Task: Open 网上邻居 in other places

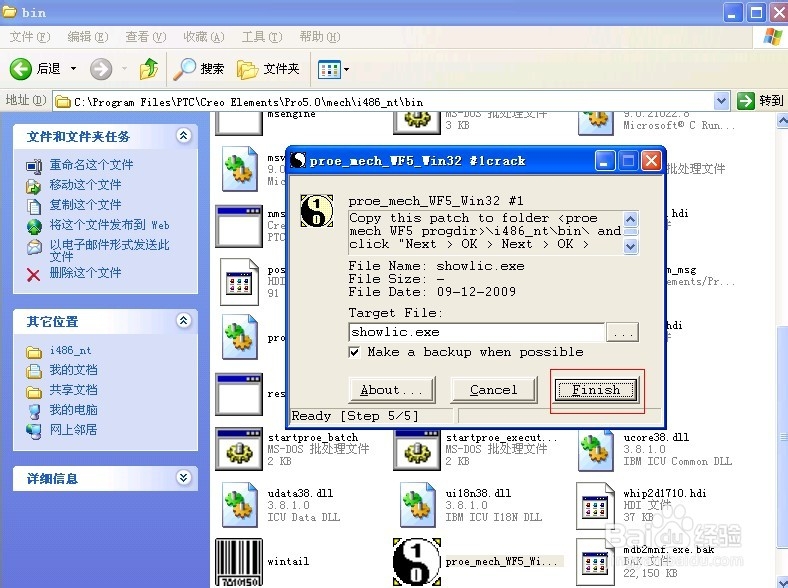Action: tap(73, 430)
